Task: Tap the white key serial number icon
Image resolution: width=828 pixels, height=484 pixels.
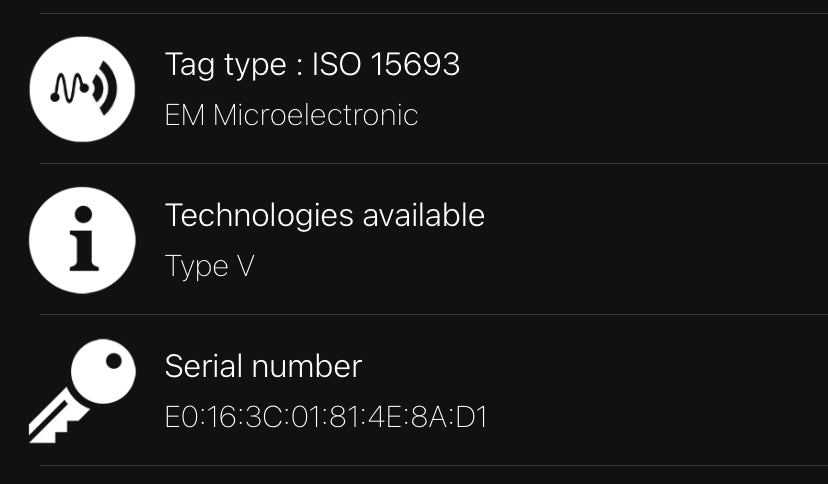Action: 82,391
